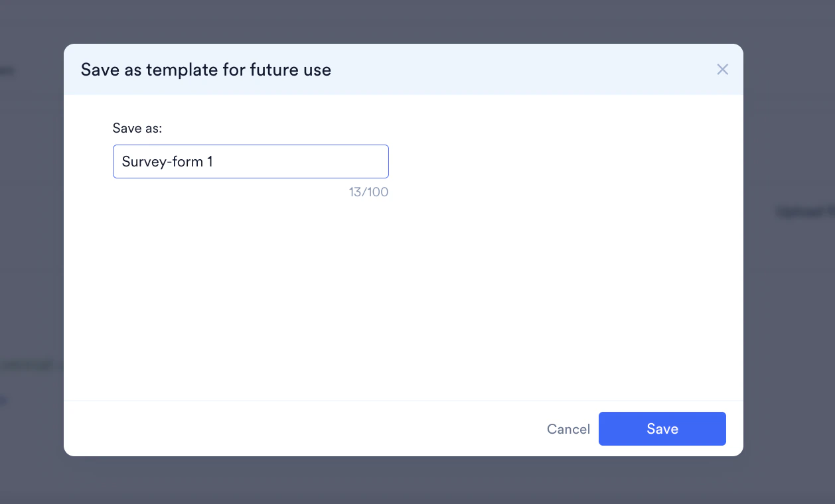Click the dialog title Save as template
The height and width of the screenshot is (504, 835).
(x=206, y=70)
